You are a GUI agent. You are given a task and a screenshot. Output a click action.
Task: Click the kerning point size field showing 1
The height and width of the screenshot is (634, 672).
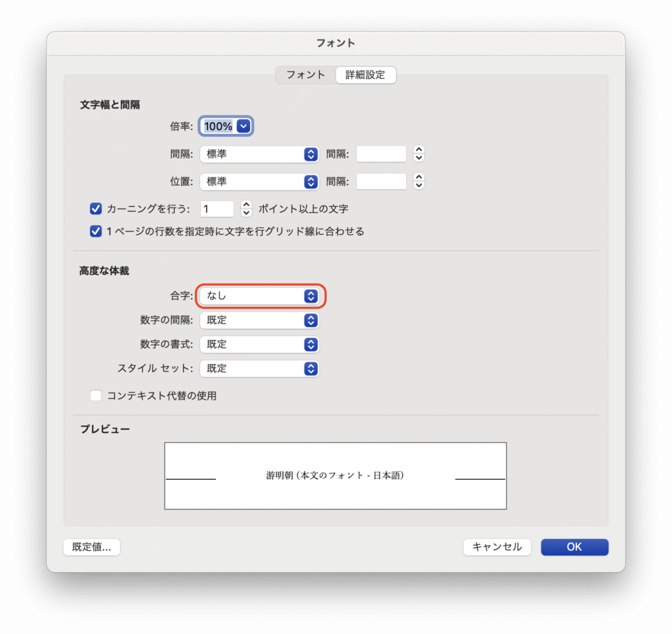(x=217, y=209)
